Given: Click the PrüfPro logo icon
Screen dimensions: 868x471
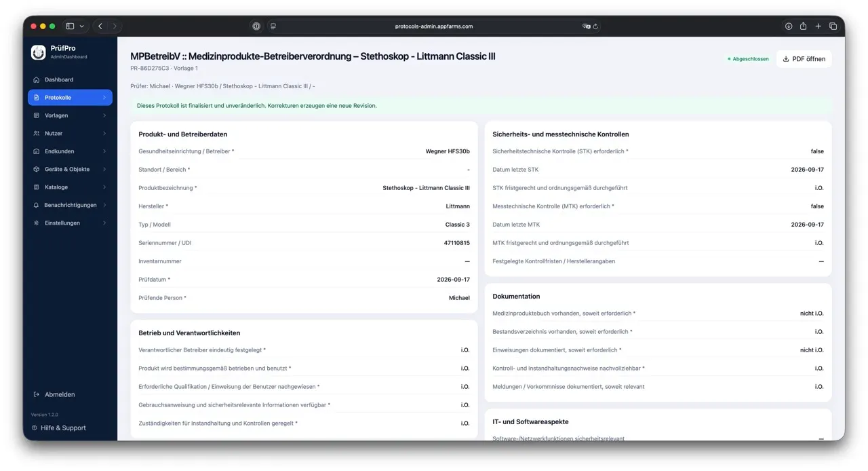Looking at the screenshot, I should (39, 52).
